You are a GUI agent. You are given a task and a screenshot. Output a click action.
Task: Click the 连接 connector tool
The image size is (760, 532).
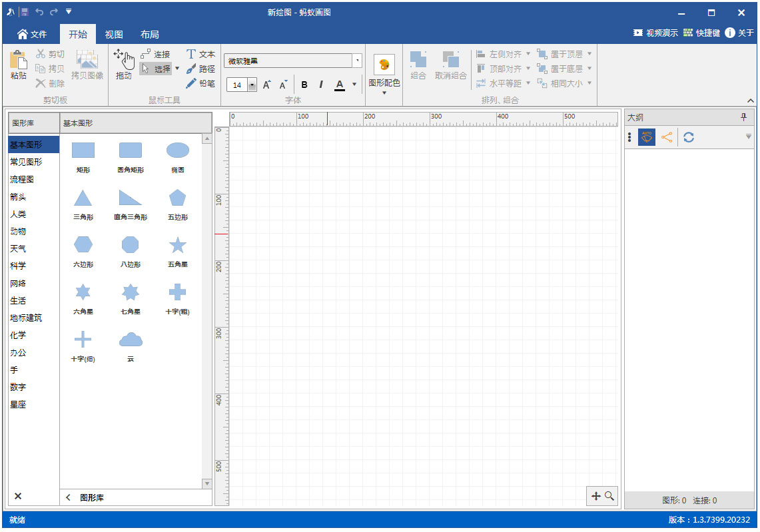[155, 55]
